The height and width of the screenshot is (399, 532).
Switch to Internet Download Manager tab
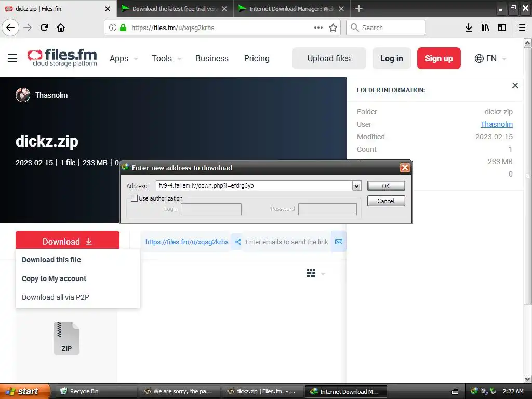click(292, 9)
